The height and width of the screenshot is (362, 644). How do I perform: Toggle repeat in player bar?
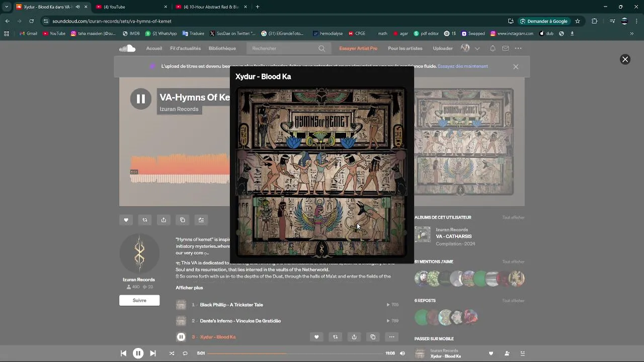pos(185,353)
